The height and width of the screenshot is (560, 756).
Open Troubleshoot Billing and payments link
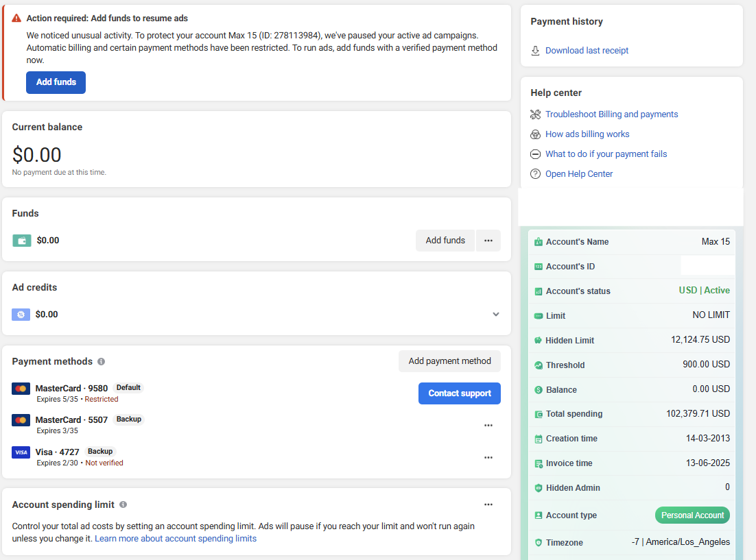[x=611, y=114]
